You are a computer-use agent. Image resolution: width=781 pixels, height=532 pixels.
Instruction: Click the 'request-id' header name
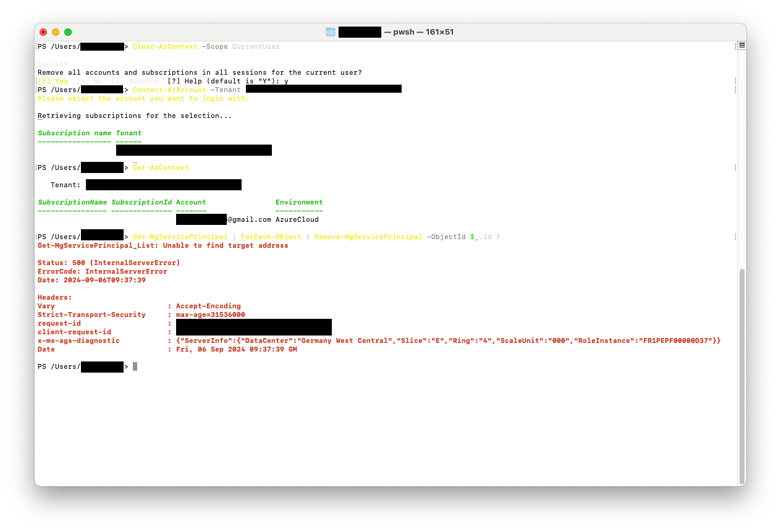[59, 324]
